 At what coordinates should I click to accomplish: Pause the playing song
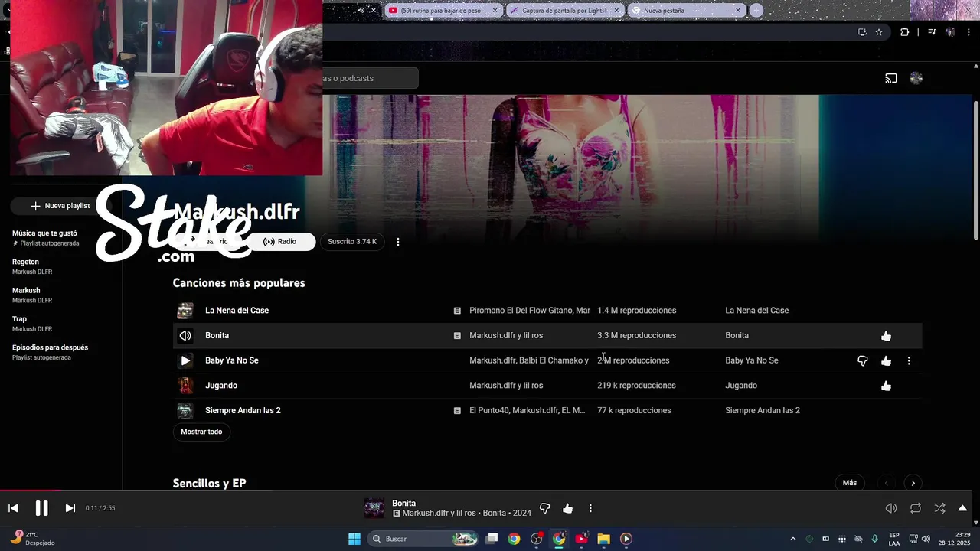point(41,508)
